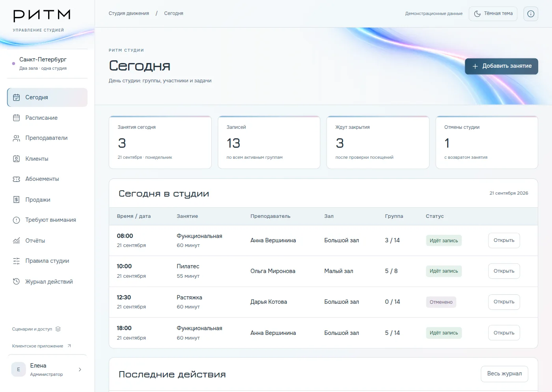
Task: Open the Отчёты section
Action: (x=47, y=241)
